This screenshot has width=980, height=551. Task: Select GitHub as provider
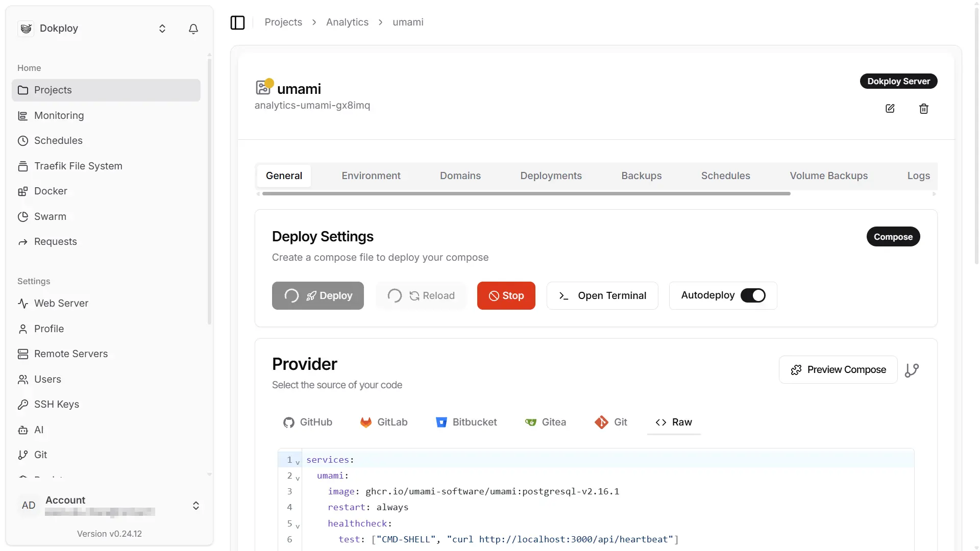308,422
